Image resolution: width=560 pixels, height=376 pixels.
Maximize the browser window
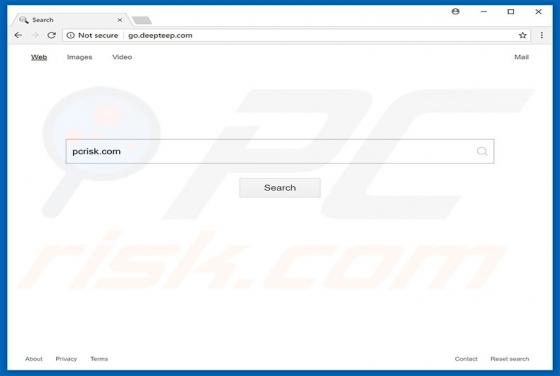(x=511, y=11)
